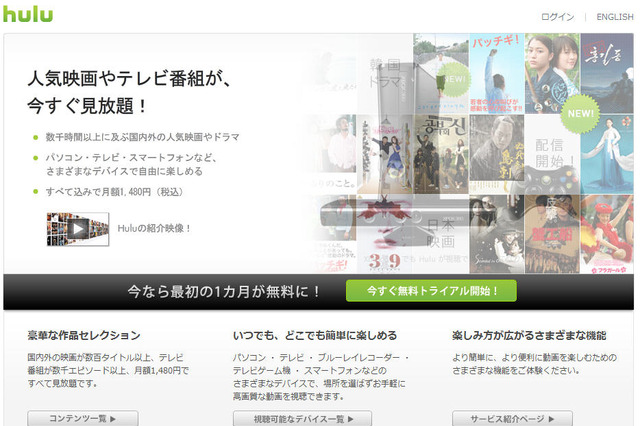Switch language via ENGLISH link
The width and height of the screenshot is (640, 426).
pyautogui.click(x=615, y=17)
